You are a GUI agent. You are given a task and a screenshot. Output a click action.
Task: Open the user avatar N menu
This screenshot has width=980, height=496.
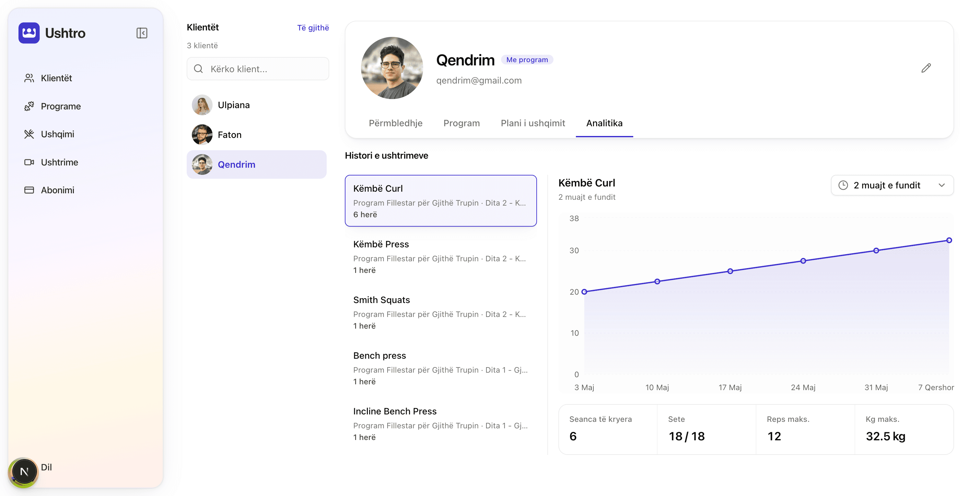[x=24, y=471]
